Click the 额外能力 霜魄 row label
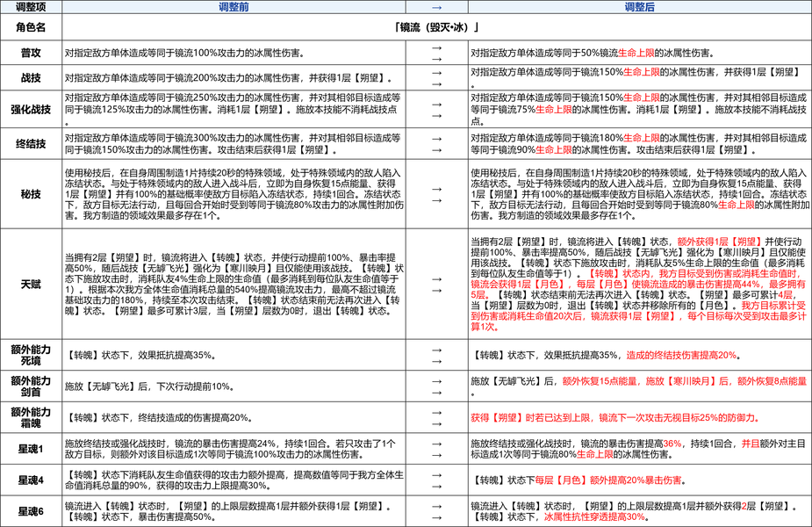The width and height of the screenshot is (812, 527). pos(32,417)
